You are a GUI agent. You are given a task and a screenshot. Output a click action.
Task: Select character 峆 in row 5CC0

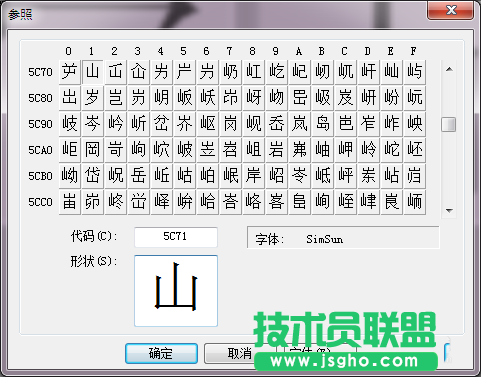(x=207, y=202)
